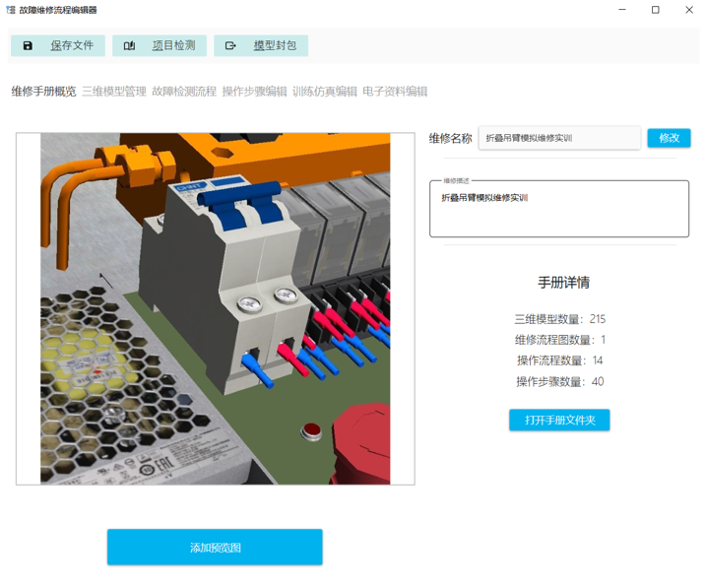Select the 操作步骤编辑 tab

(x=254, y=92)
